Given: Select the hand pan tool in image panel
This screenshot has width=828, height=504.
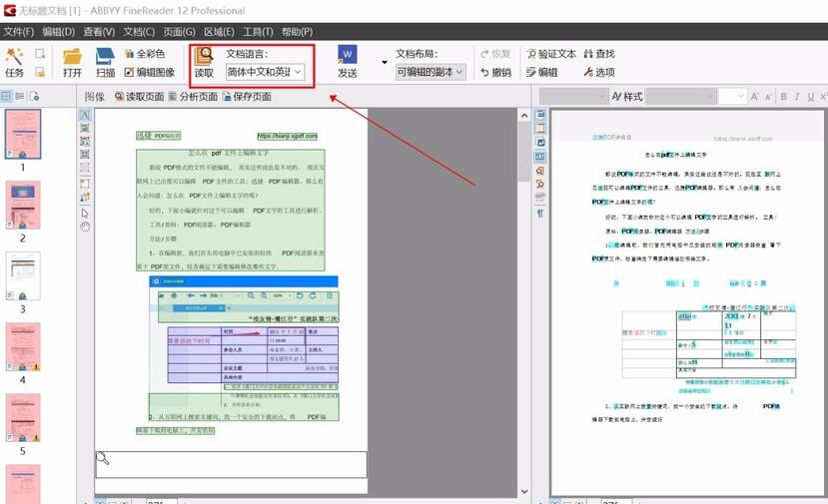Looking at the screenshot, I should pos(85,227).
